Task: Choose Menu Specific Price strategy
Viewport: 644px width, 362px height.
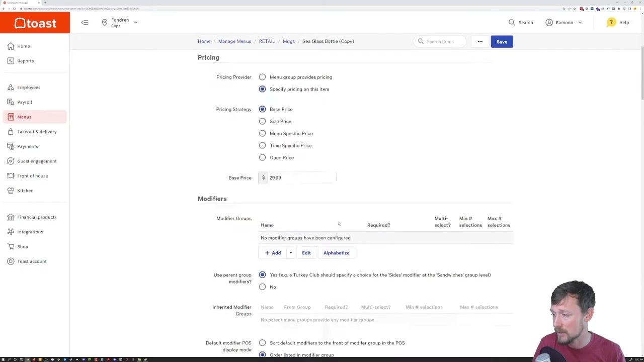Action: (x=262, y=133)
